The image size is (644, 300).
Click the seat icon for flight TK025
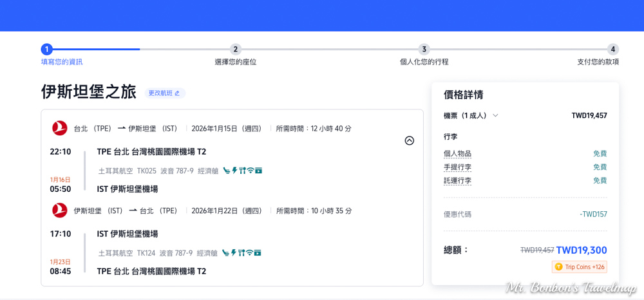click(x=227, y=171)
